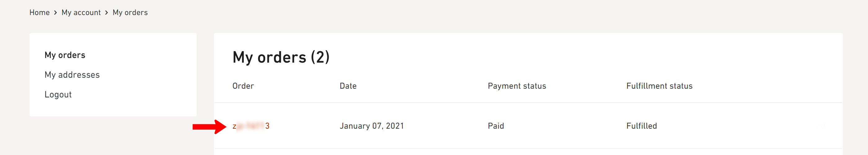Click Logout in the account sidebar
The image size is (868, 155).
pyautogui.click(x=58, y=94)
